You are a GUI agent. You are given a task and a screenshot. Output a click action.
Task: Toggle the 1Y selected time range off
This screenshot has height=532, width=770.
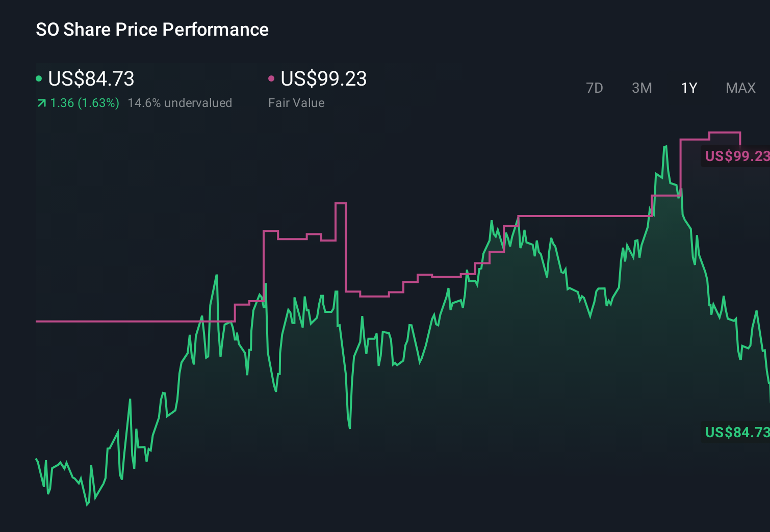[689, 88]
